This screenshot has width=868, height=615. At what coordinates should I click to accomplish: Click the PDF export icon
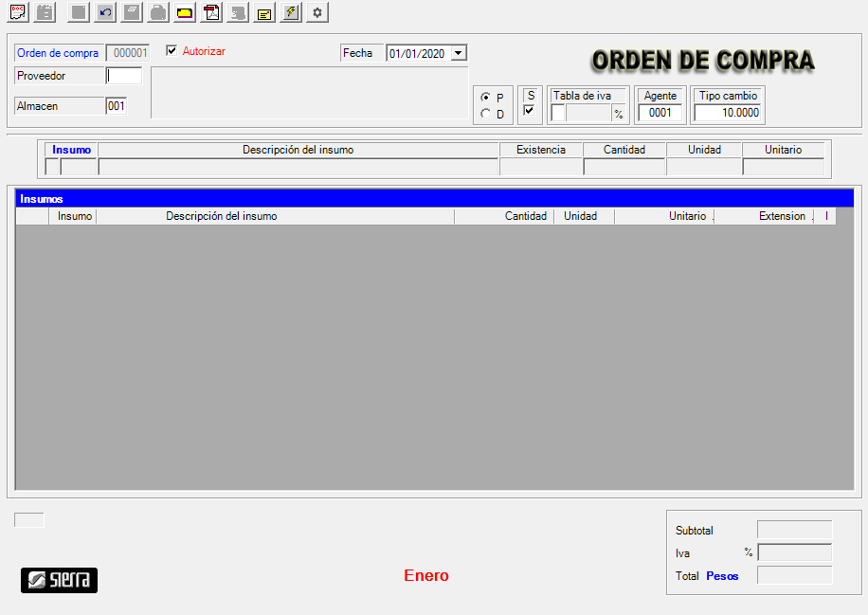211,12
